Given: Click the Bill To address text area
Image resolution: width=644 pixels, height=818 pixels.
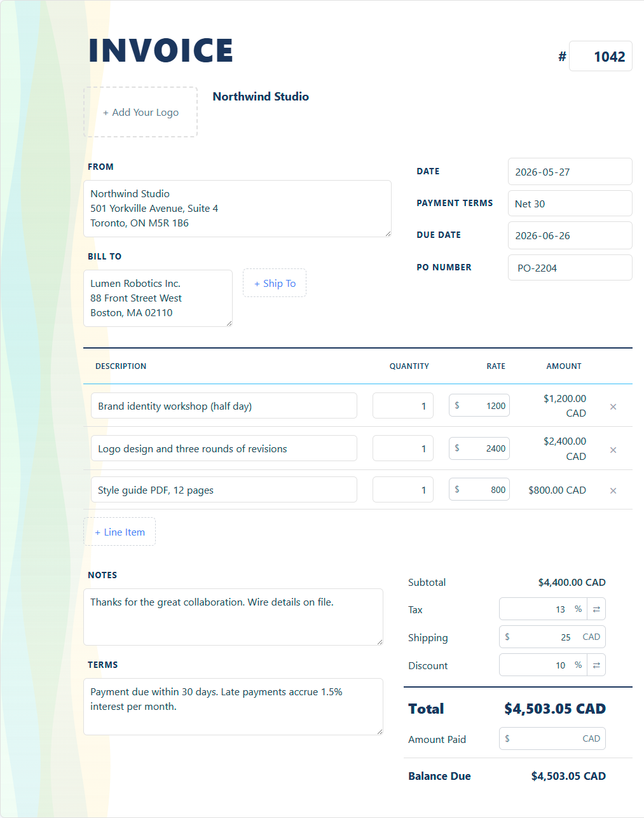Looking at the screenshot, I should pos(158,298).
